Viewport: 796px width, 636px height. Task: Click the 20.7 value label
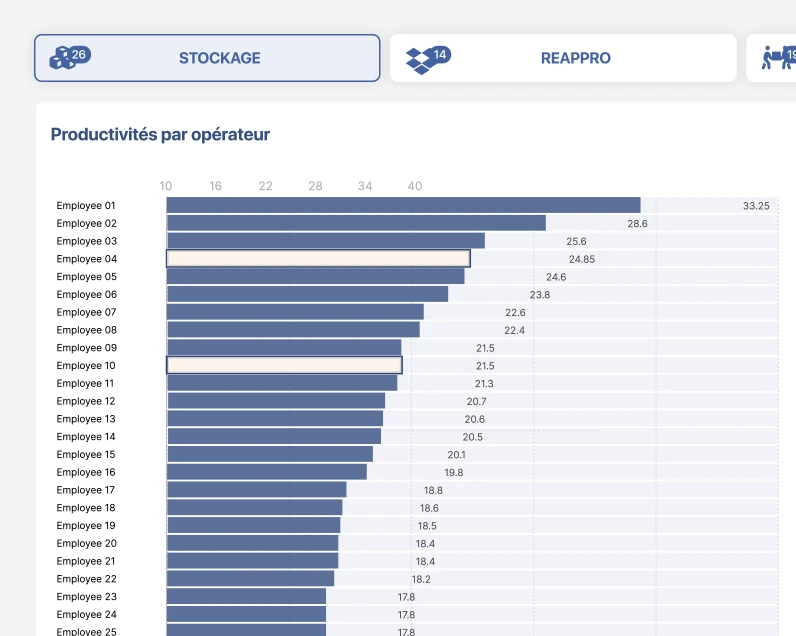click(476, 401)
